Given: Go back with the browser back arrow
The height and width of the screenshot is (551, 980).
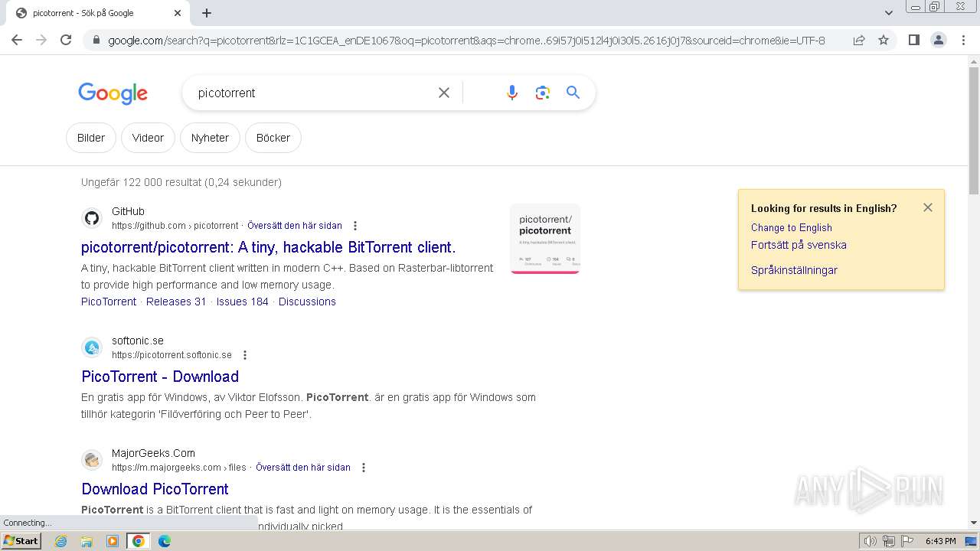Looking at the screenshot, I should click(x=17, y=40).
